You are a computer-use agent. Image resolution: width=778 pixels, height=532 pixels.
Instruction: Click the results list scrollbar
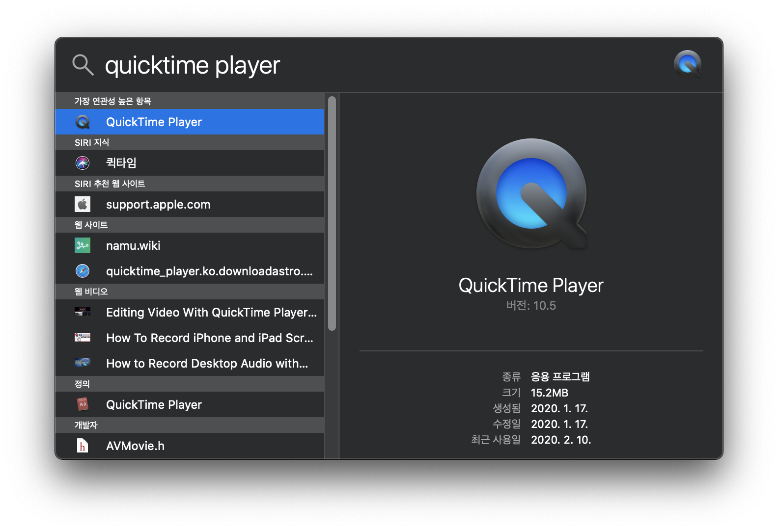pos(332,213)
